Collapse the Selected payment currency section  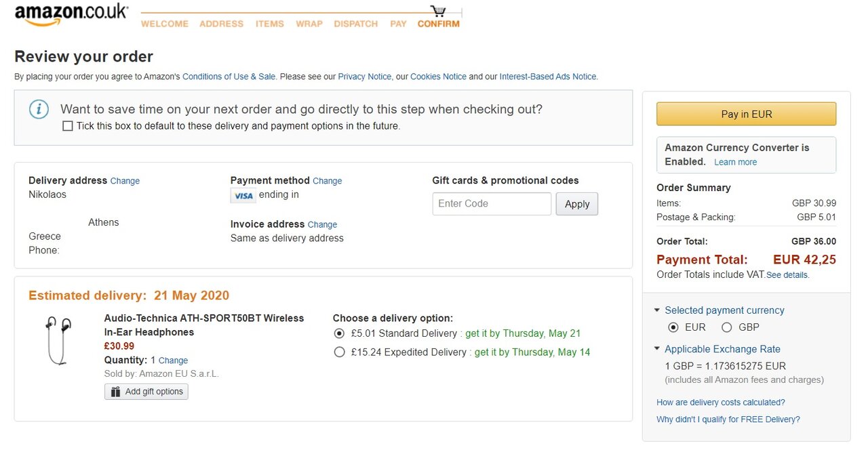coord(656,310)
